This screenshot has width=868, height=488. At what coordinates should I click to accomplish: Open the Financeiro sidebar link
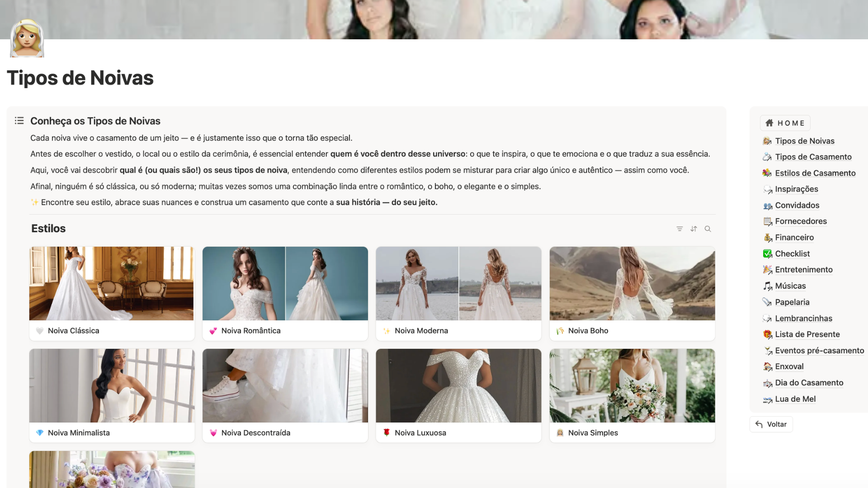[x=794, y=237]
